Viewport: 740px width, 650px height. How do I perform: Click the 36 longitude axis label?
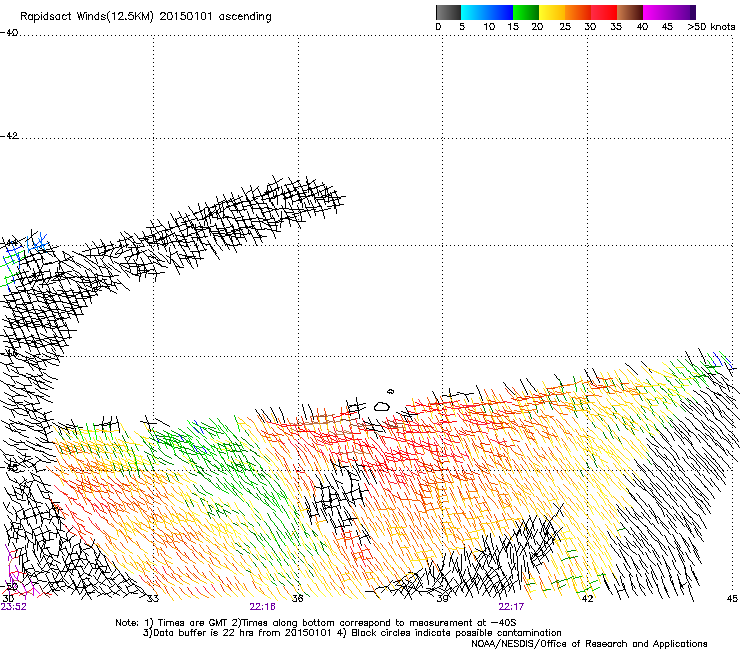297,599
